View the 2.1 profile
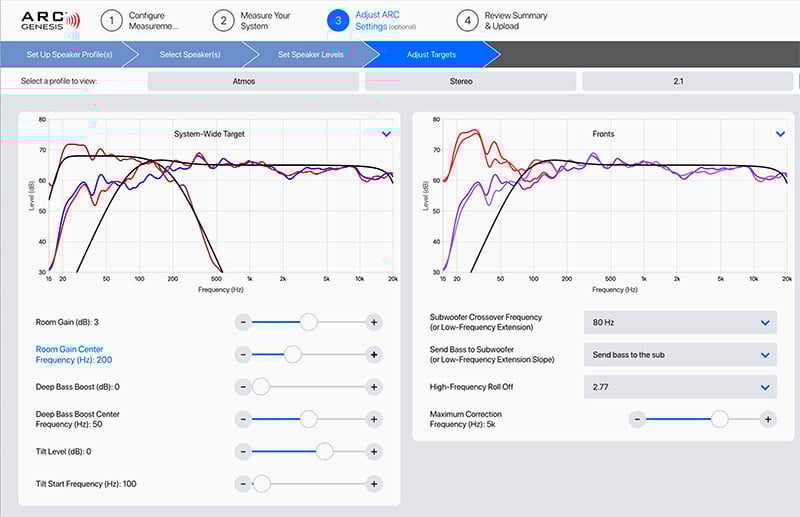Viewport: 800px width, 517px height. click(690, 81)
